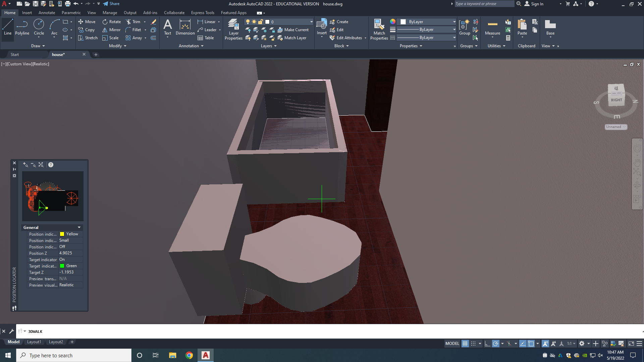This screenshot has height=362, width=644.
Task: Click green target indicator color swatch
Action: (62, 266)
